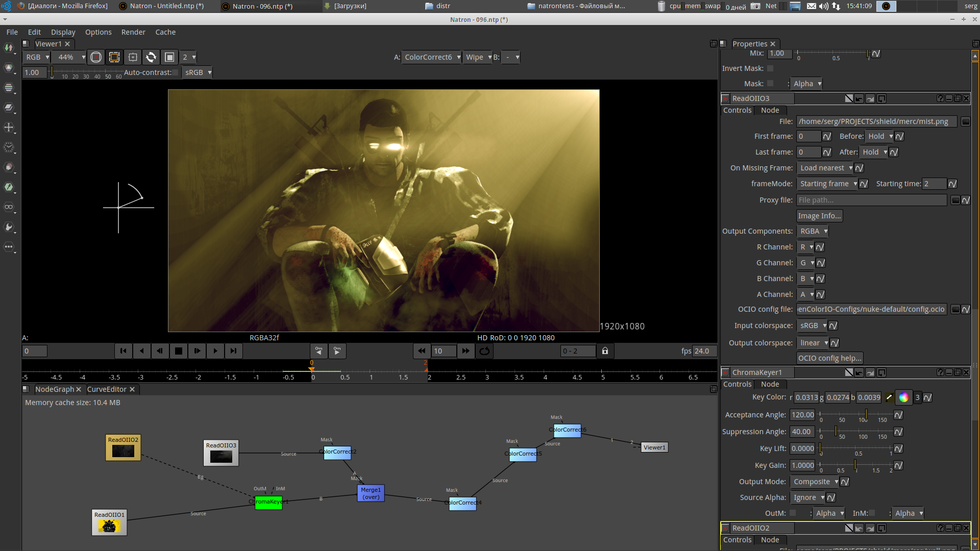Toggle the Auto-contrast checkbox

coord(176,72)
